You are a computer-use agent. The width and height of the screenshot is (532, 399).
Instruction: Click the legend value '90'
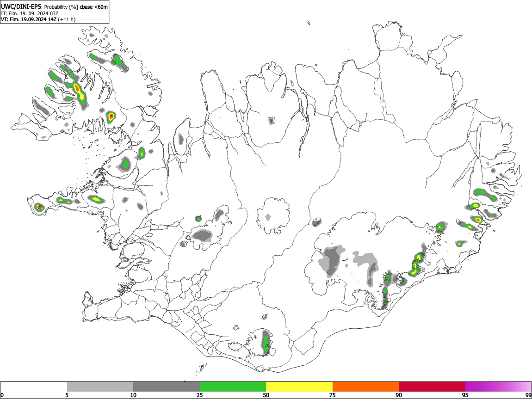[x=399, y=395]
